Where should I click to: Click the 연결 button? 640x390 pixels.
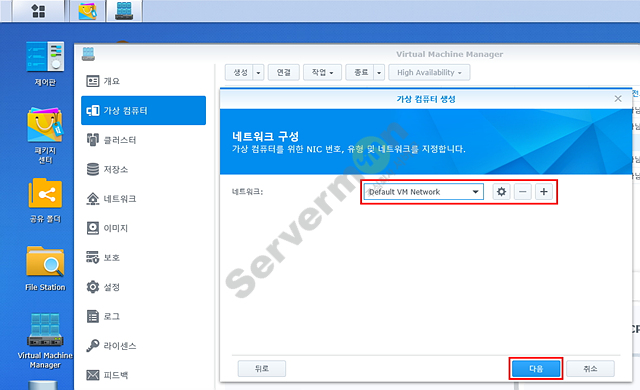point(284,73)
